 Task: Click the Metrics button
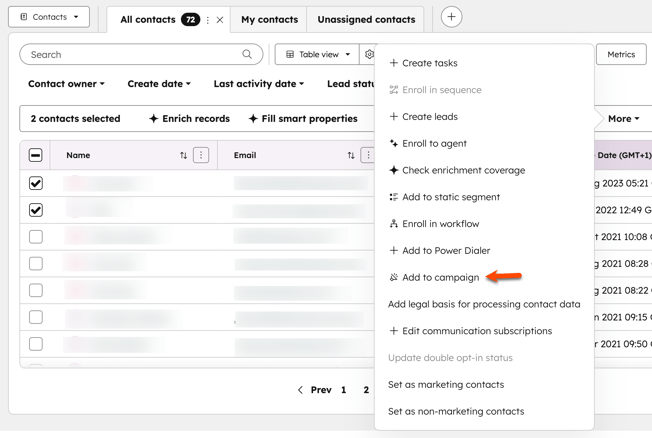click(x=621, y=54)
